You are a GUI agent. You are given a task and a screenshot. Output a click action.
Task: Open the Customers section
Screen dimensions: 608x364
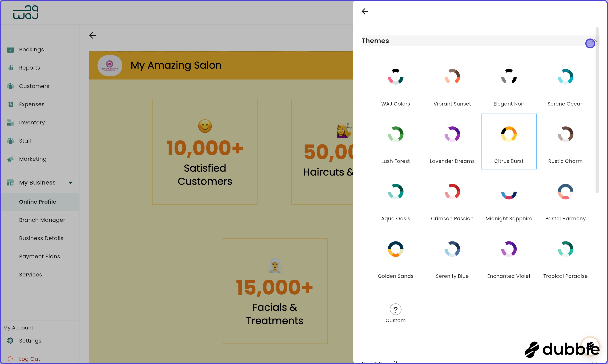(34, 86)
